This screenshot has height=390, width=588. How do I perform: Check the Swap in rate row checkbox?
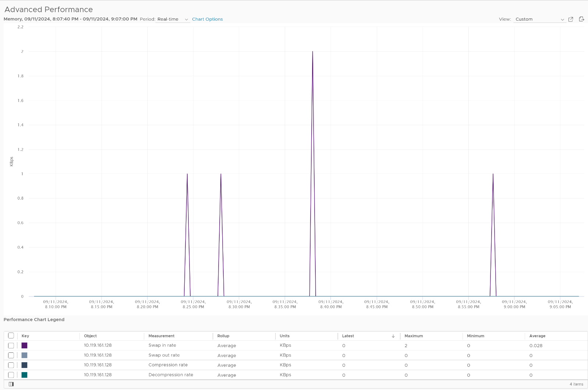[x=11, y=345]
